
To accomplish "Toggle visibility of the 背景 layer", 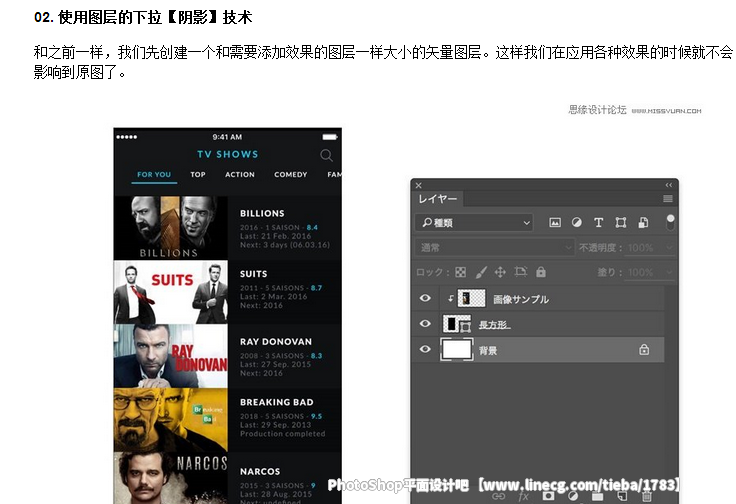I will 425,349.
